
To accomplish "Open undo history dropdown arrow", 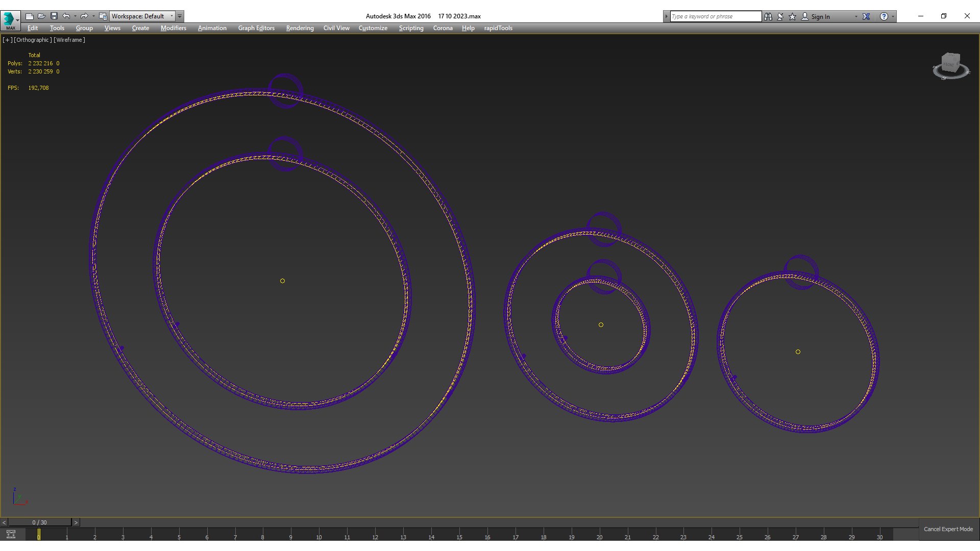I will pos(75,16).
